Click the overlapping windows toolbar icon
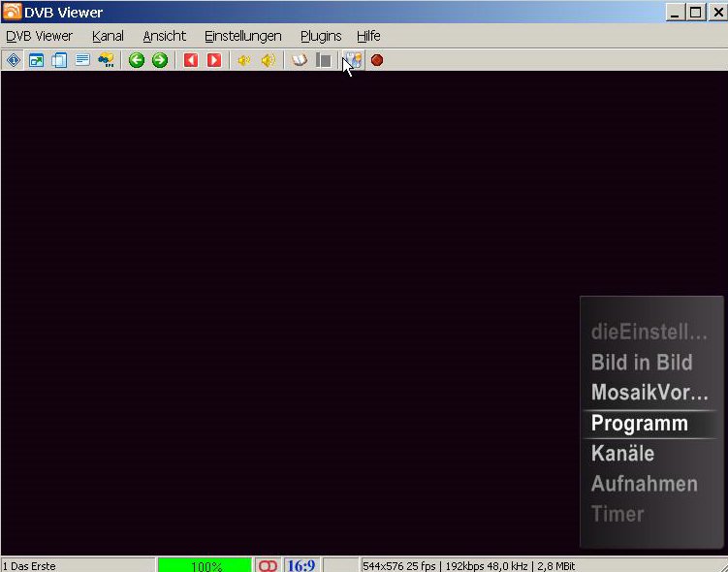The height and width of the screenshot is (572, 728). coord(59,60)
